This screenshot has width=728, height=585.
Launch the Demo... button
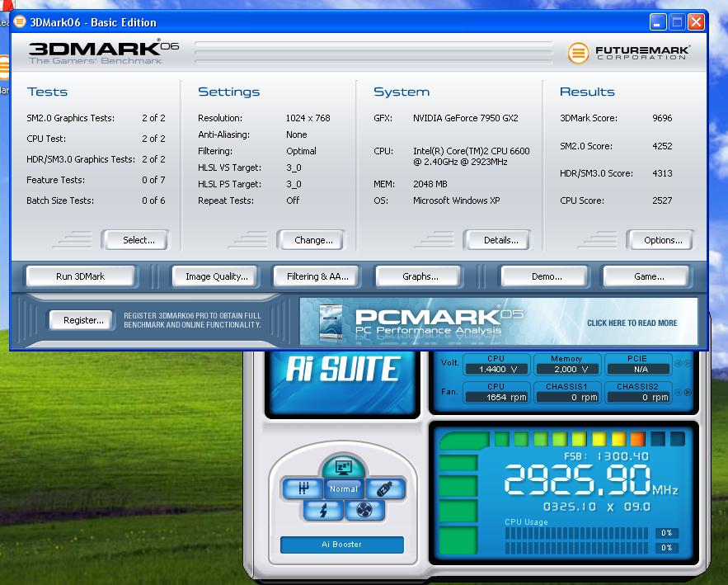pos(547,276)
